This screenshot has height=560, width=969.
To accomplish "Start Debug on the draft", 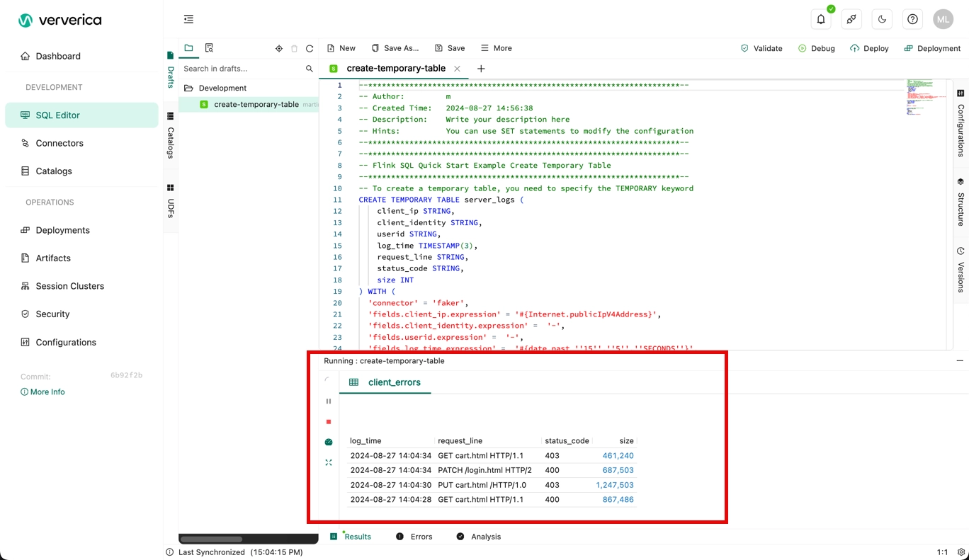I will [817, 48].
